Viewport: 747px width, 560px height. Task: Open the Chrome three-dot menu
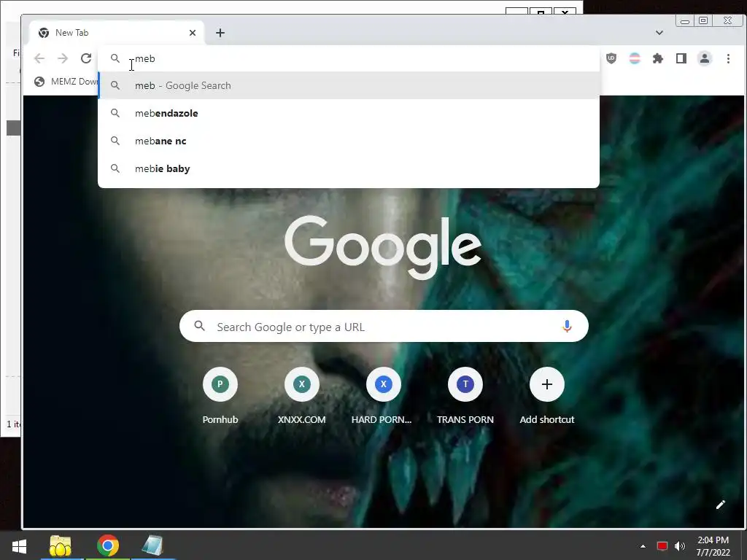click(x=728, y=58)
